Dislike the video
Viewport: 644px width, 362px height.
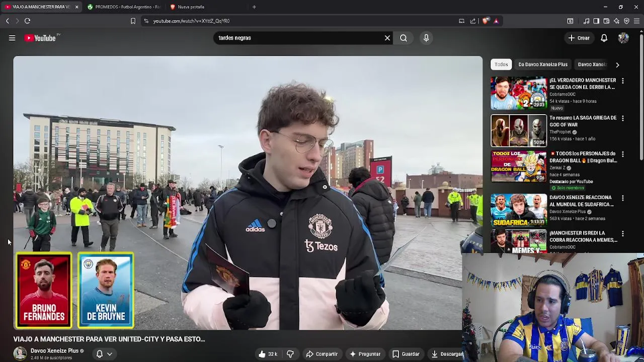(x=290, y=354)
